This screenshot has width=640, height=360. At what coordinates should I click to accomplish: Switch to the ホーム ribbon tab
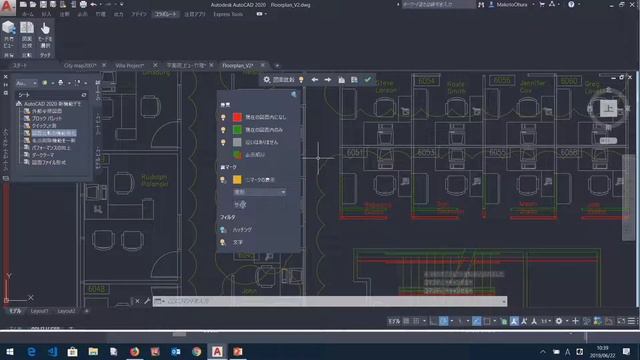(x=28, y=14)
